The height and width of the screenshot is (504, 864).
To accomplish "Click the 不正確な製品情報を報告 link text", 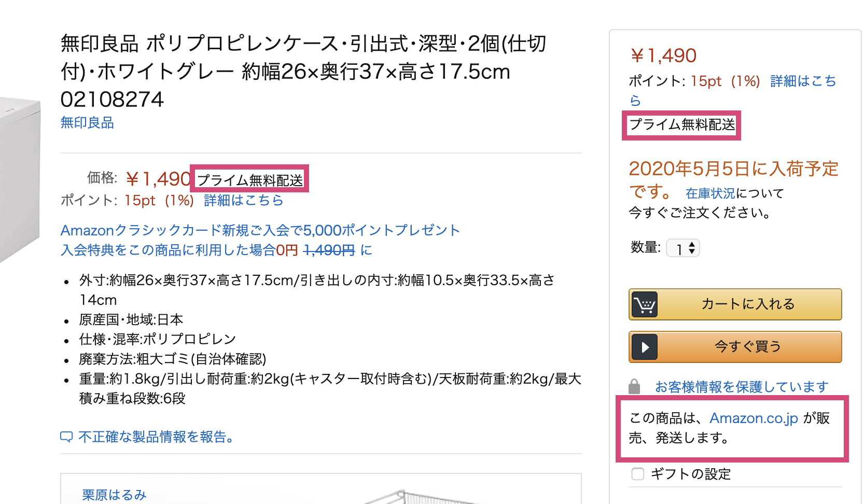I will [156, 437].
